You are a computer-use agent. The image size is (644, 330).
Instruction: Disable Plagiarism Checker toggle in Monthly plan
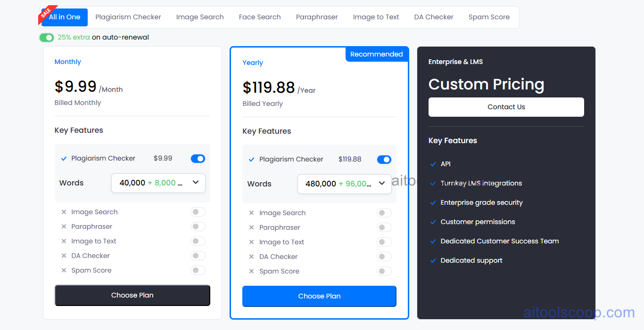[198, 159]
